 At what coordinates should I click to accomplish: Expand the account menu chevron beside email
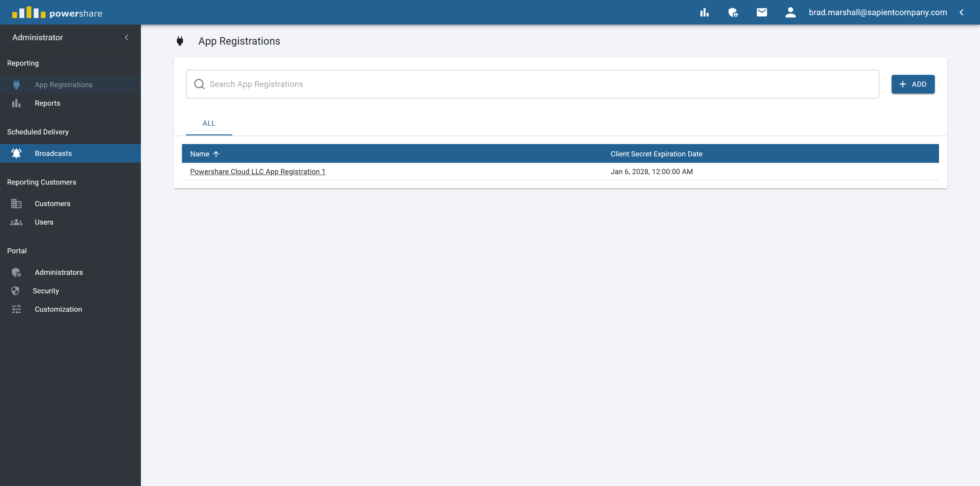pyautogui.click(x=962, y=13)
